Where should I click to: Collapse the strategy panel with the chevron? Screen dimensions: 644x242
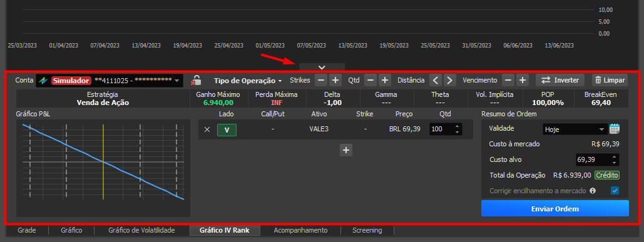click(x=322, y=67)
